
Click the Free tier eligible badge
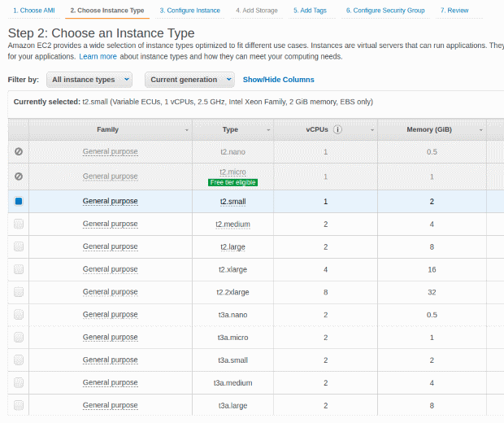point(232,182)
